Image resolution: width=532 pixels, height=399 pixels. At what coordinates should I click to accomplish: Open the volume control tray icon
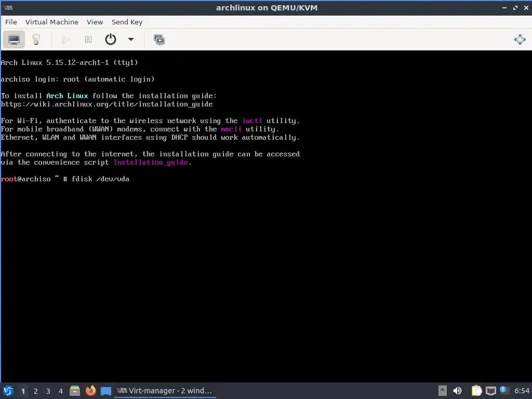pos(457,391)
